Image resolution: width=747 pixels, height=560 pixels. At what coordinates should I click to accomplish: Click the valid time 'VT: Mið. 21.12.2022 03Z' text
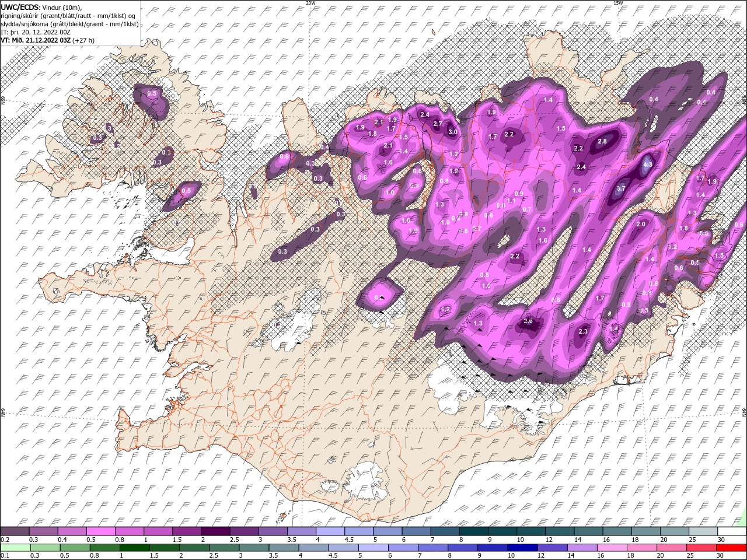36,40
